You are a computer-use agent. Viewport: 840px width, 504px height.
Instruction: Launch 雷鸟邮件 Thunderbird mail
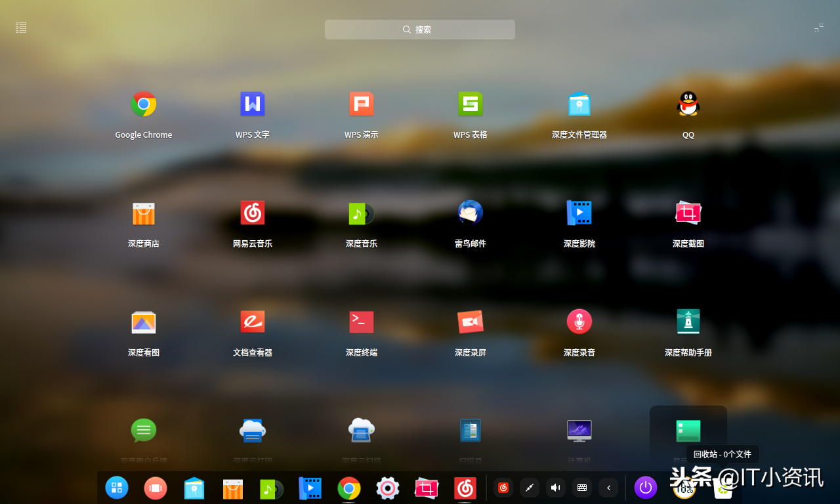click(471, 213)
